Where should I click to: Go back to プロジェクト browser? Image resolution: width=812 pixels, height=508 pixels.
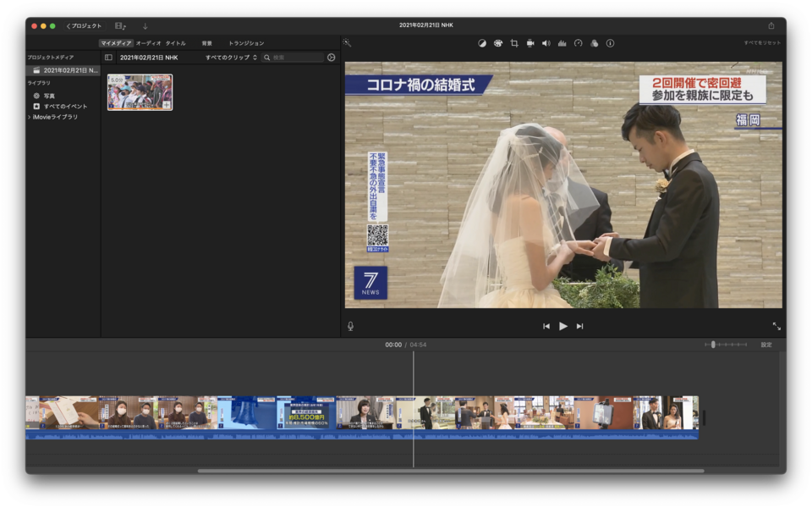point(84,26)
